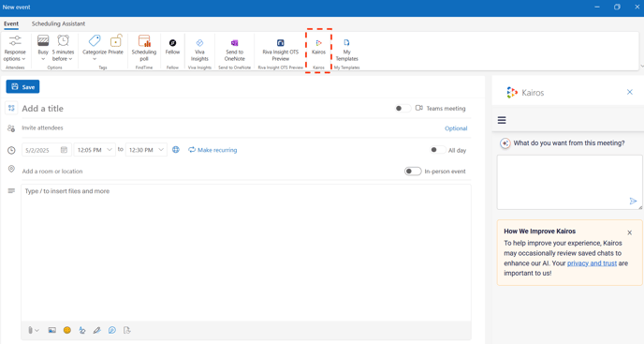This screenshot has height=344, width=644.
Task: Close the Kairos side panel
Action: [x=630, y=92]
